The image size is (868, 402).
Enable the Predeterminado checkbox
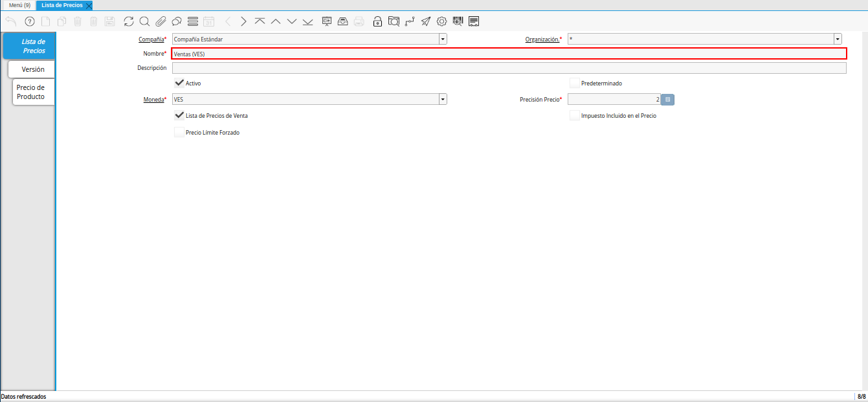point(574,83)
